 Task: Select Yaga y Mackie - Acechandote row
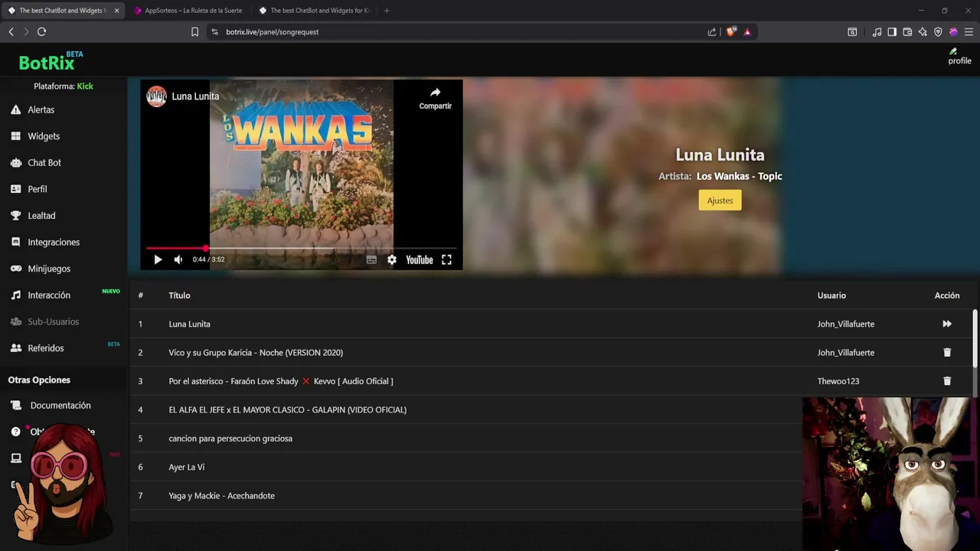tap(465, 496)
